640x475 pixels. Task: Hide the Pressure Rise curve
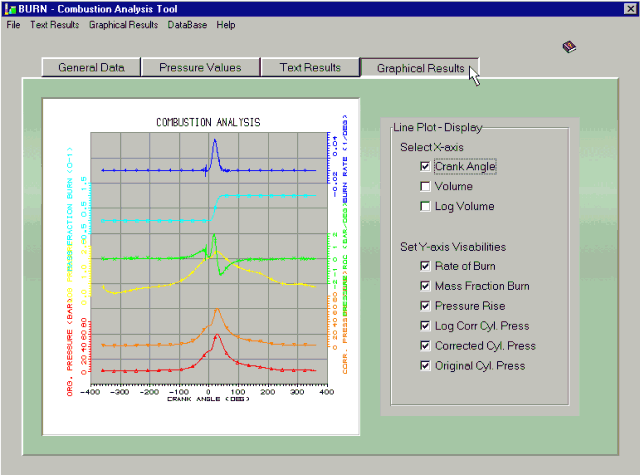point(425,306)
